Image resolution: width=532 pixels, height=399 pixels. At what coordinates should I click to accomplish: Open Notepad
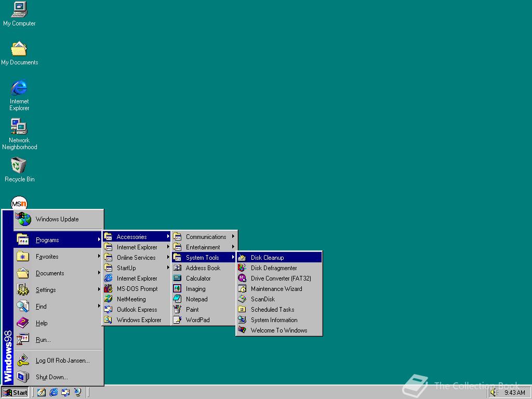point(204,299)
